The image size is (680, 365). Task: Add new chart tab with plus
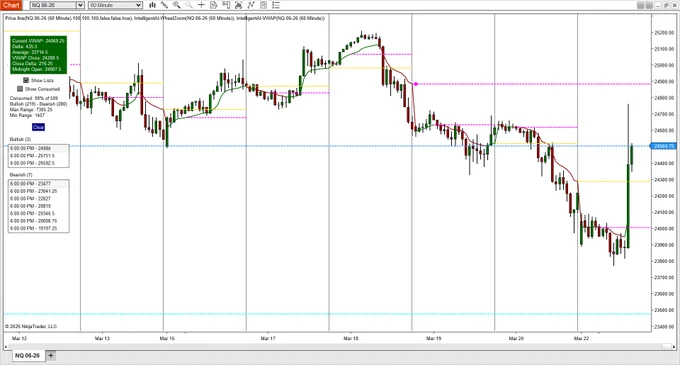(x=51, y=355)
